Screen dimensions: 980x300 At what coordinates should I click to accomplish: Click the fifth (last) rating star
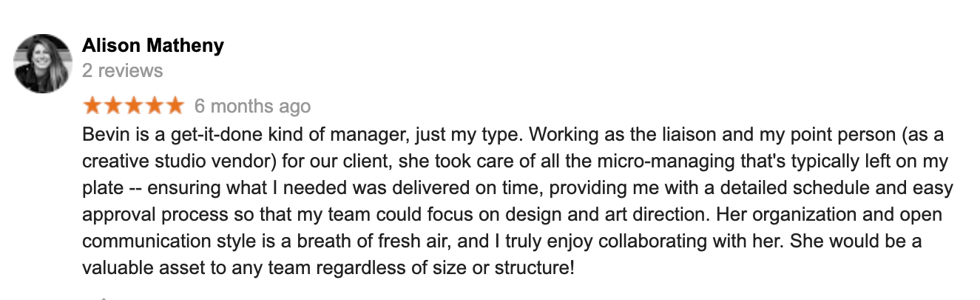pyautogui.click(x=173, y=105)
